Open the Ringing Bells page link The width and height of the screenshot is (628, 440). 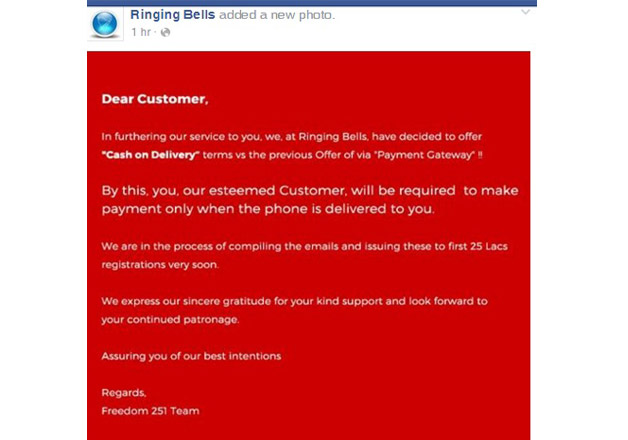point(173,15)
